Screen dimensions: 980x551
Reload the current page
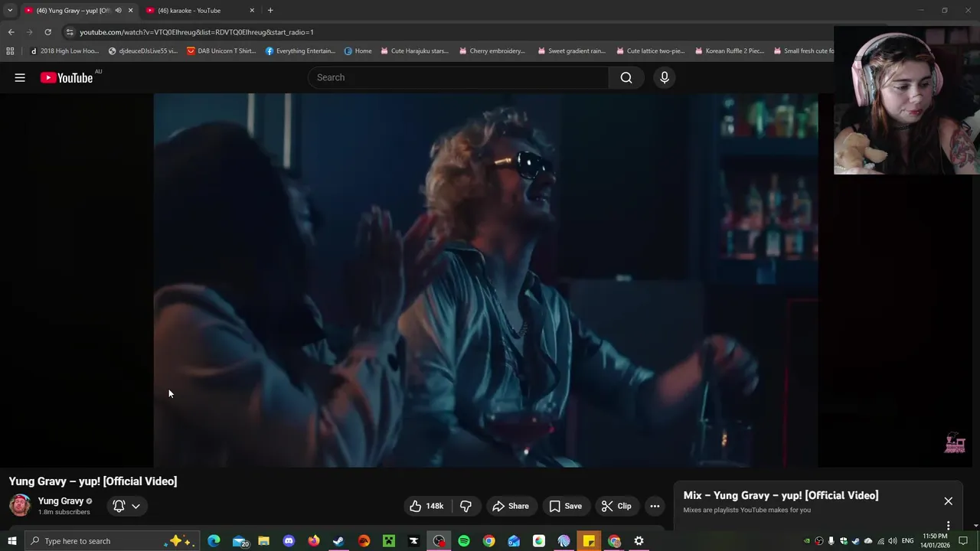[47, 32]
